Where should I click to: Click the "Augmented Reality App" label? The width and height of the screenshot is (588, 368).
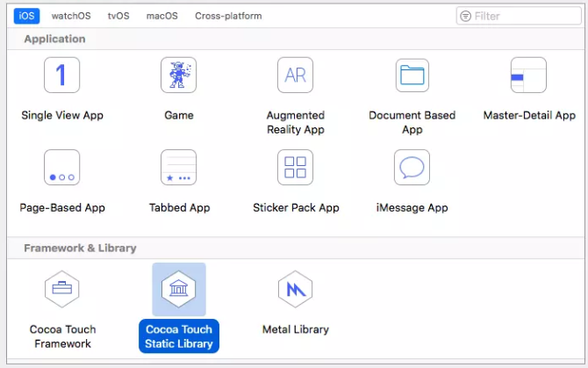coord(296,122)
